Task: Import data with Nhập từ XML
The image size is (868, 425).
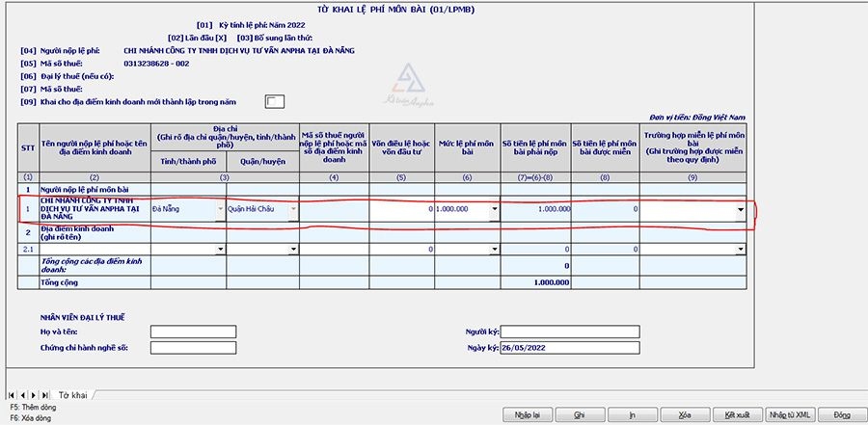Action: pyautogui.click(x=789, y=414)
